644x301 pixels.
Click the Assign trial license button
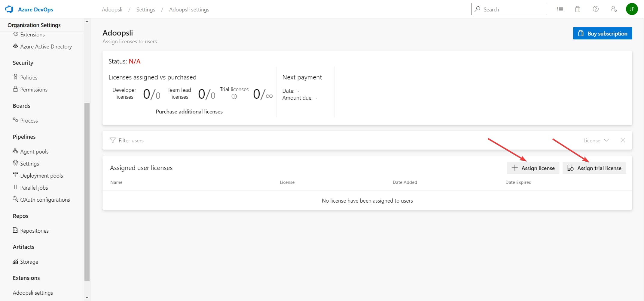click(594, 168)
